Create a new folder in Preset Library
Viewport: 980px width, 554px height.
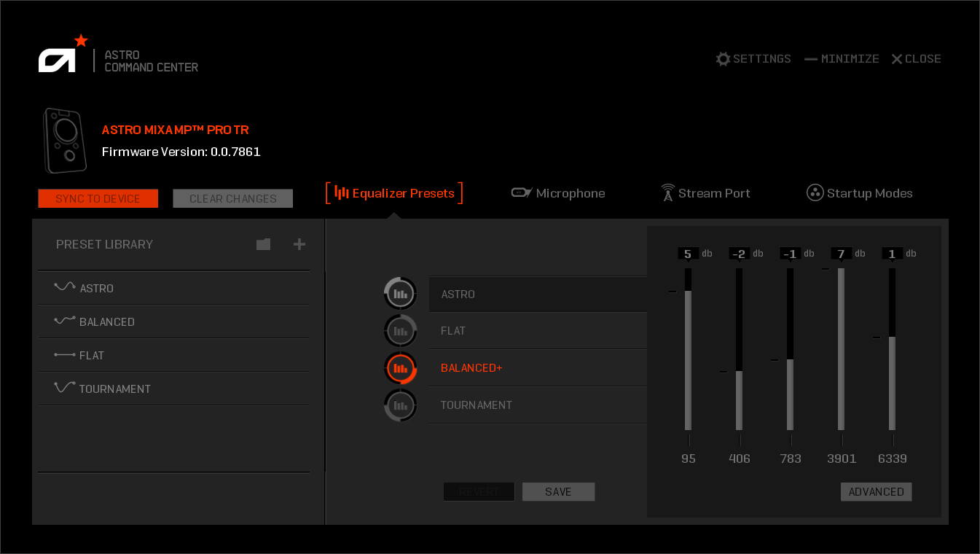[x=264, y=244]
